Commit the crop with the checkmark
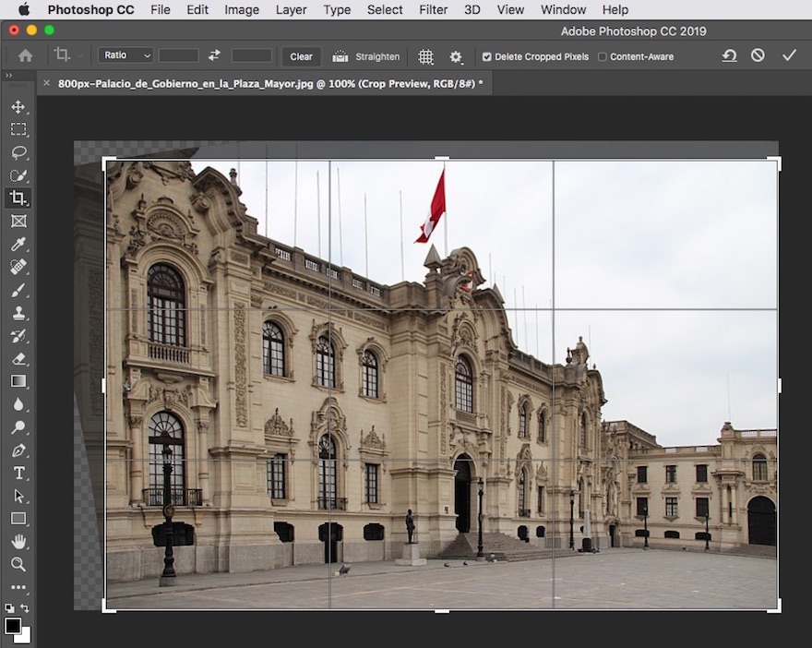This screenshot has height=648, width=812. tap(789, 55)
